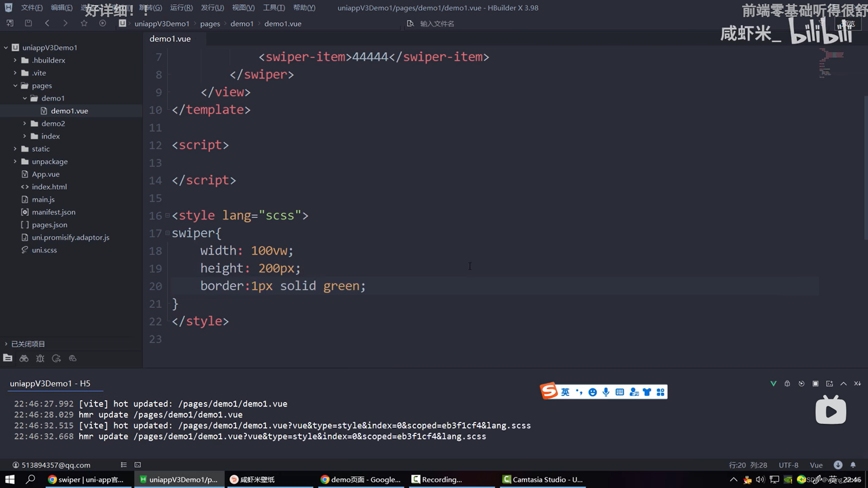
Task: Click the new terminal icon in console toolbar
Action: click(830, 384)
